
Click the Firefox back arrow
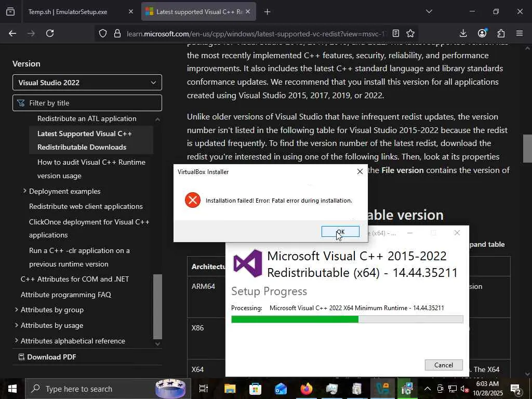12,33
